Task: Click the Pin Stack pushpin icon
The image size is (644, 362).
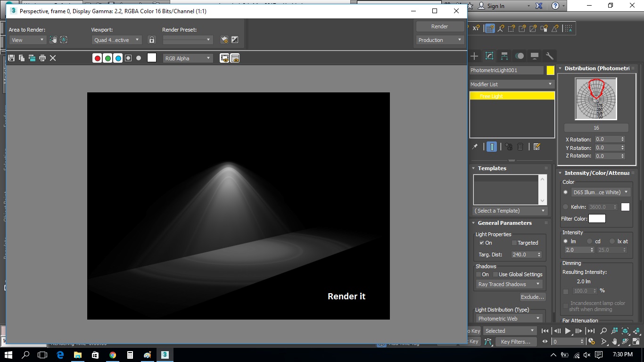Action: click(475, 147)
